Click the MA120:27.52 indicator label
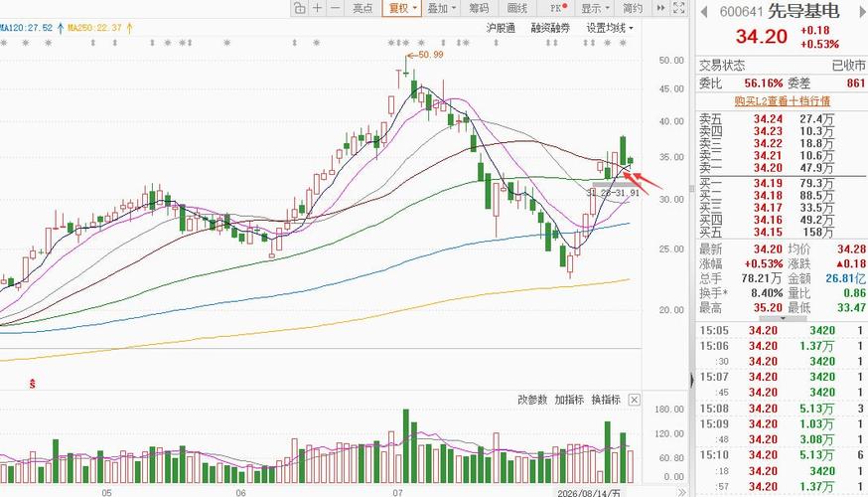The image size is (868, 497). [27, 27]
